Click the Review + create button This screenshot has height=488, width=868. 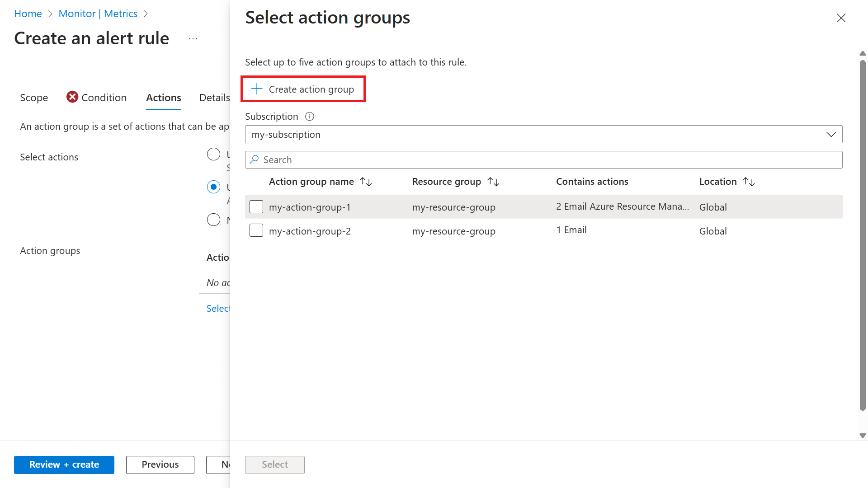64,465
